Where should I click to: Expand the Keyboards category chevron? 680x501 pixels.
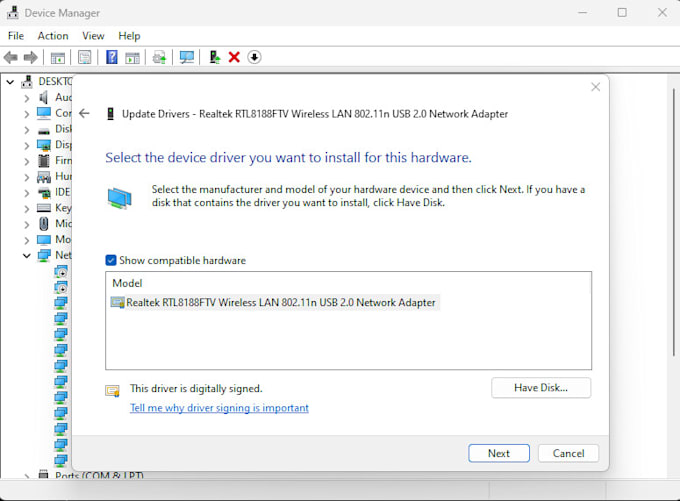(26, 208)
